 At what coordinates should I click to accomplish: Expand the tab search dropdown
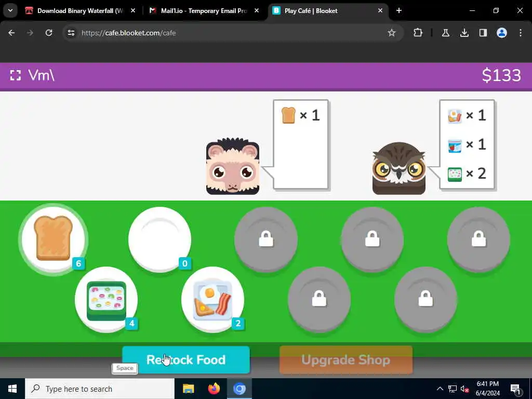10,10
